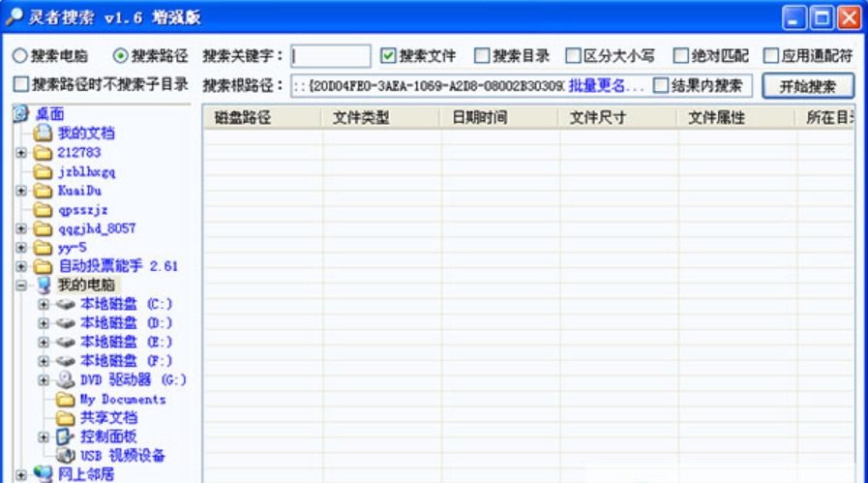Expand the DVD 驱动器 (G:) node
The image size is (868, 483).
click(44, 380)
